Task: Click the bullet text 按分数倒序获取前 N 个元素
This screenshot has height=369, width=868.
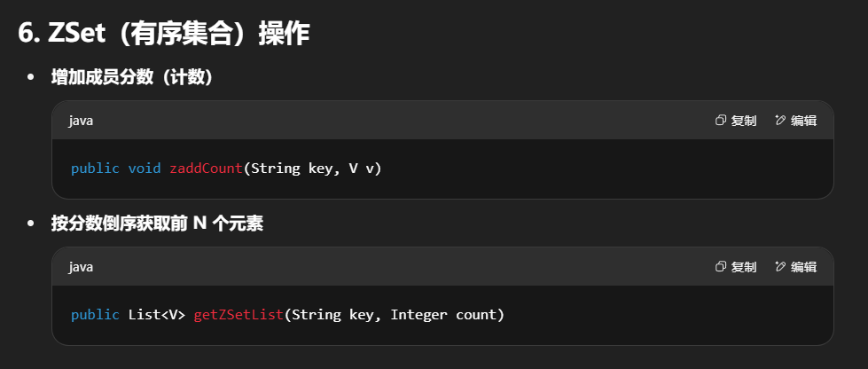Action: 157,224
